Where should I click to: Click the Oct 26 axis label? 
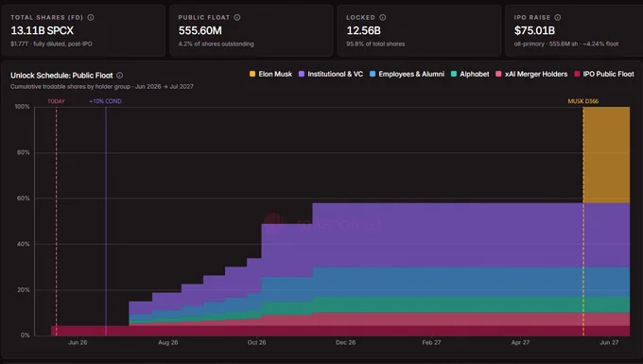(x=256, y=342)
